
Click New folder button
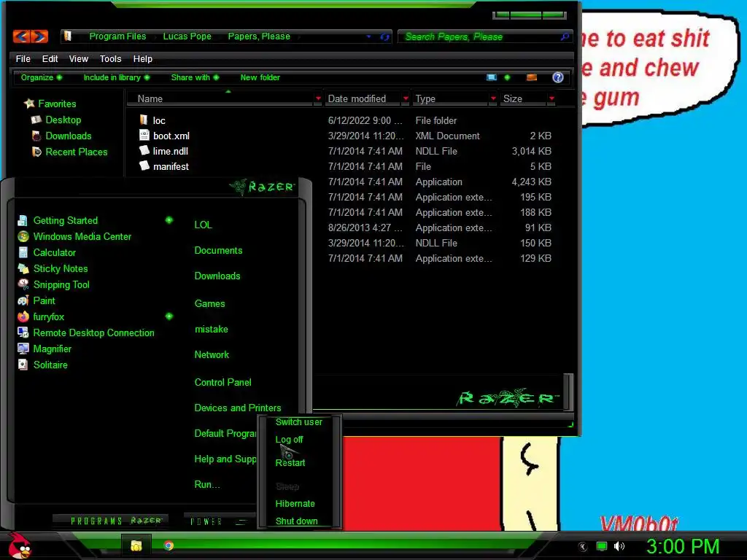260,77
